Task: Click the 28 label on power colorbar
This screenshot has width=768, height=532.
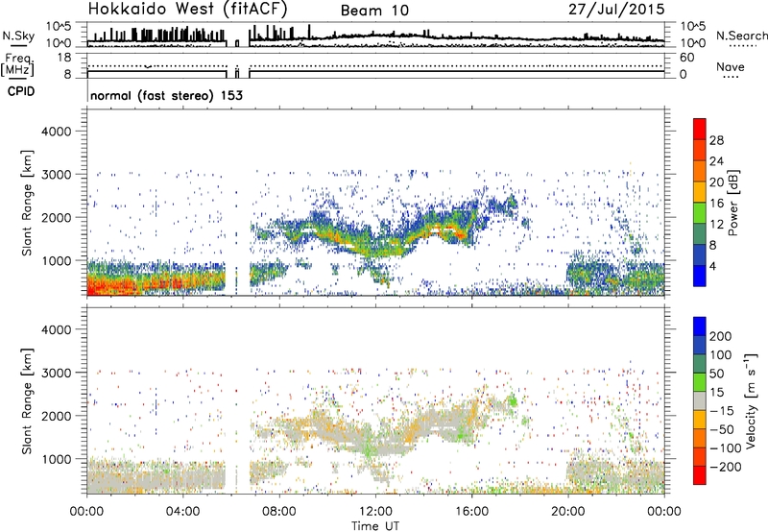Action: tap(716, 140)
